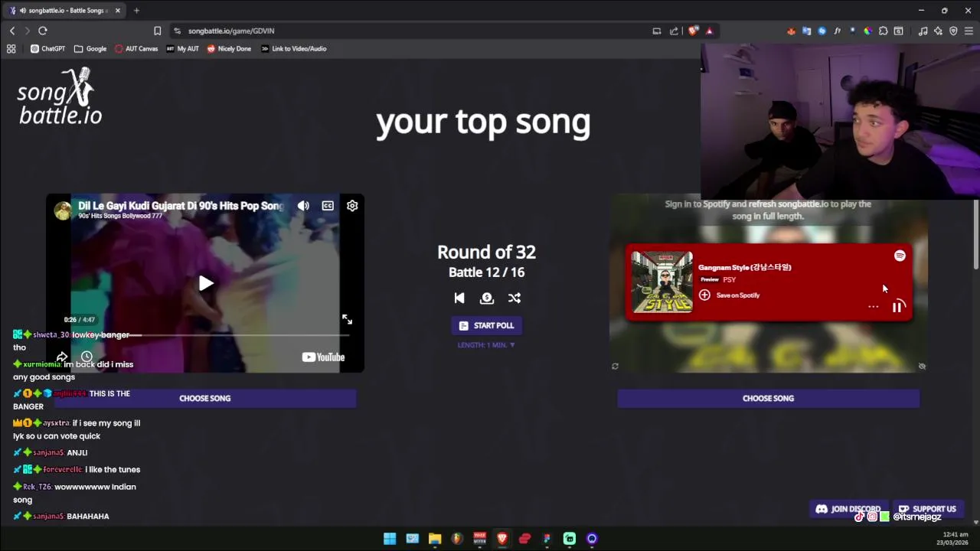Open the bookmarks apps grid icon
Image resolution: width=980 pixels, height=551 pixels.
(11, 48)
